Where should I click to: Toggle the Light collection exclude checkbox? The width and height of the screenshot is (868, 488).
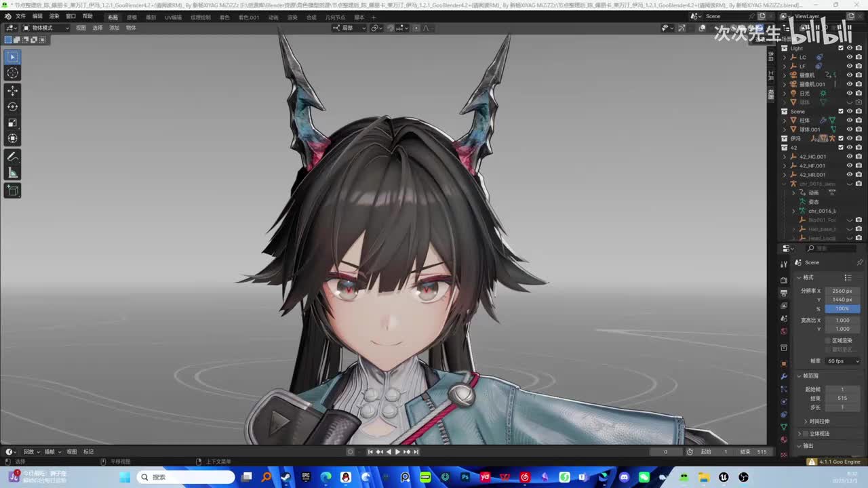point(841,48)
